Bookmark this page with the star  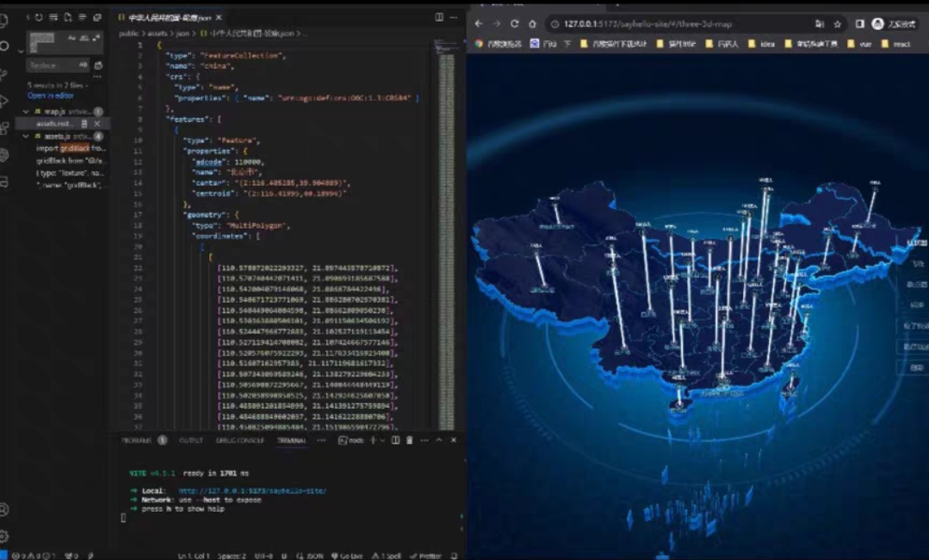click(837, 24)
